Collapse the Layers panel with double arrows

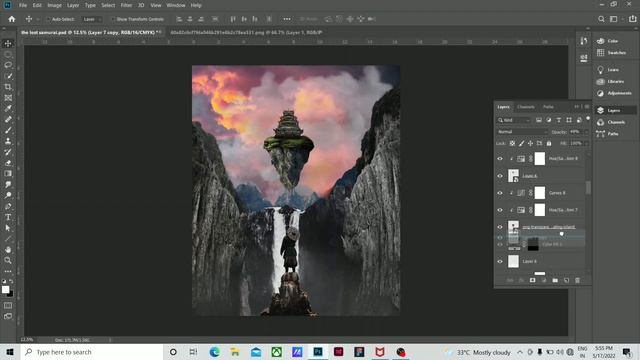point(577,107)
